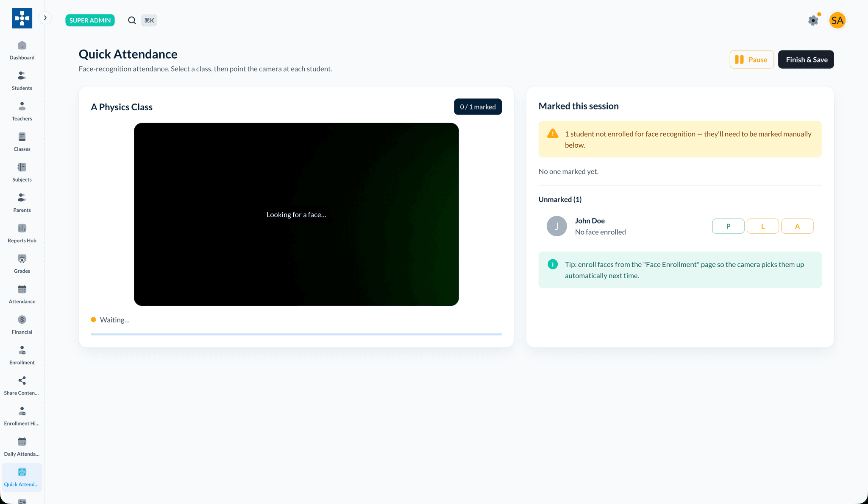Go to Dashboard in the sidebar
The height and width of the screenshot is (504, 868).
pyautogui.click(x=22, y=50)
